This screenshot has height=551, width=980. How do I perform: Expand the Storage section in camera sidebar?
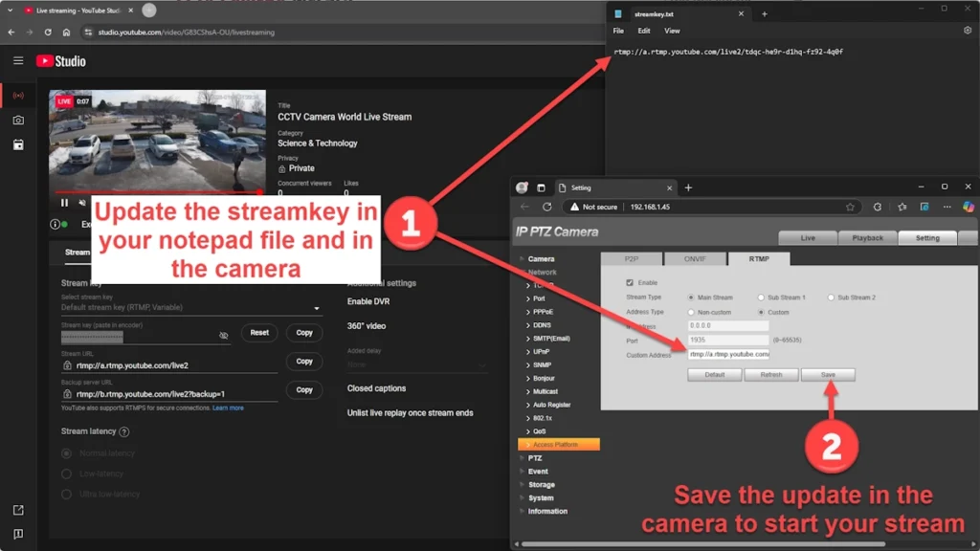541,485
